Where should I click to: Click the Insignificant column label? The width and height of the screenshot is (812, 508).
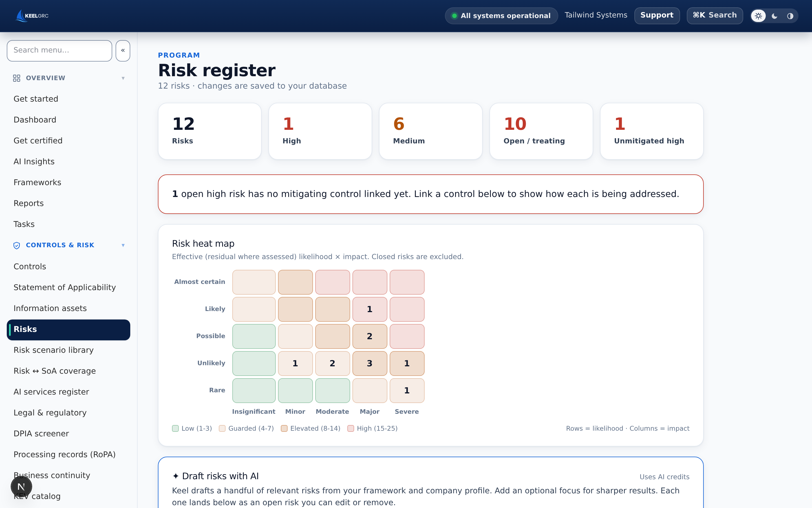tap(254, 411)
